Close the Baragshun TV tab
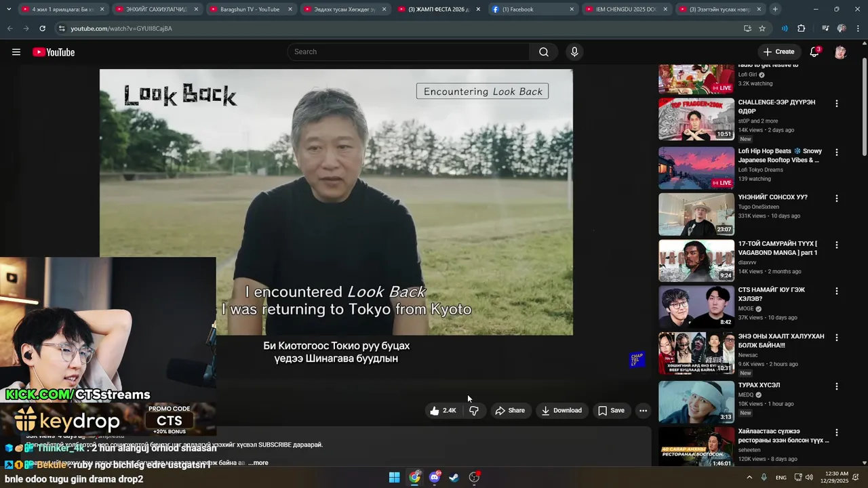 [290, 9]
